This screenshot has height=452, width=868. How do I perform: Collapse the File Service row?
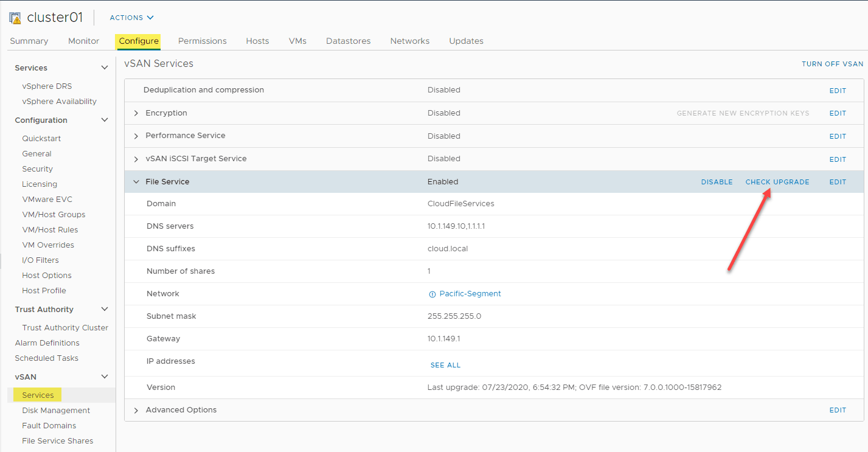[136, 181]
